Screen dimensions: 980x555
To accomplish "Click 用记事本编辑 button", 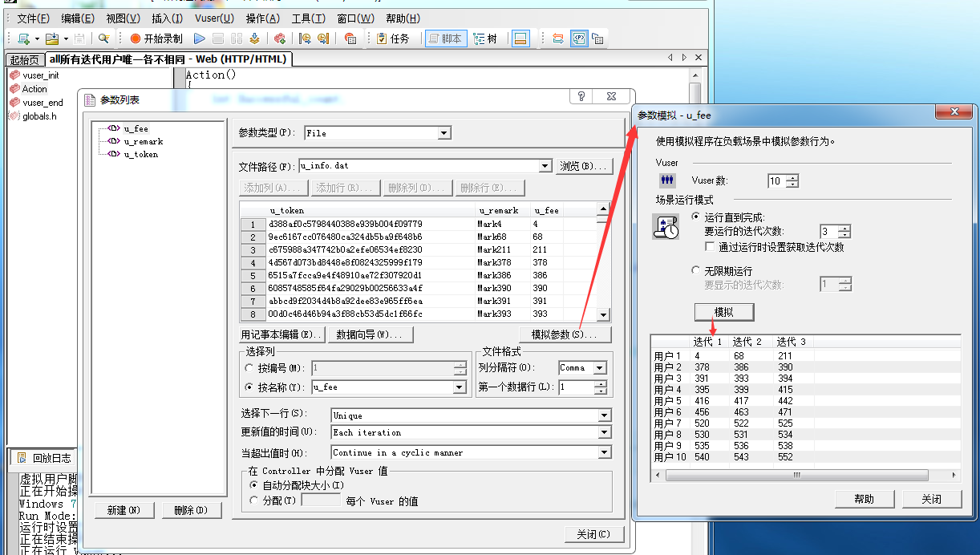I will (x=282, y=334).
